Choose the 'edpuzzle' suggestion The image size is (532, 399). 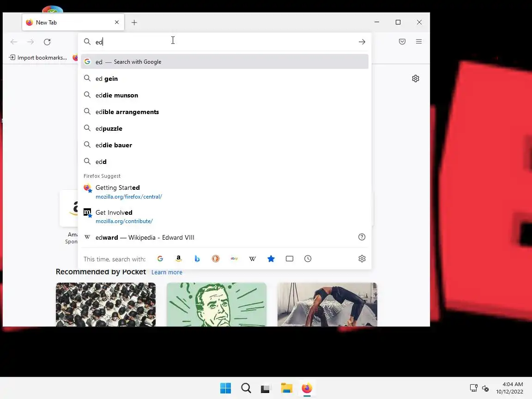(x=224, y=128)
